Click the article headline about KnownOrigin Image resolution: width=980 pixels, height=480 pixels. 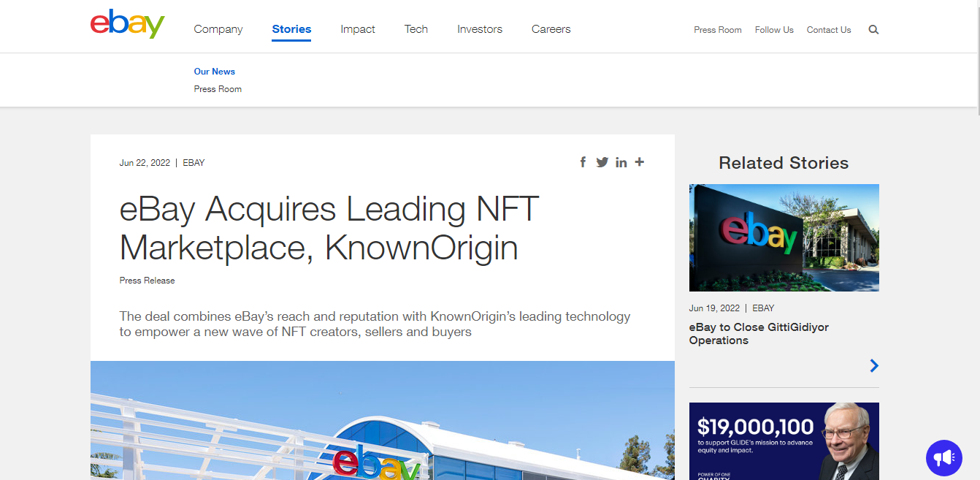coord(329,229)
